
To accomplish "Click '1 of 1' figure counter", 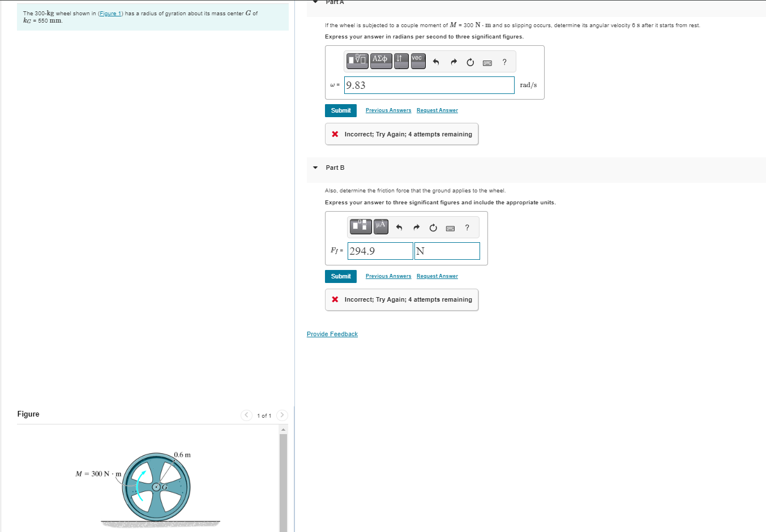I will coord(264,416).
